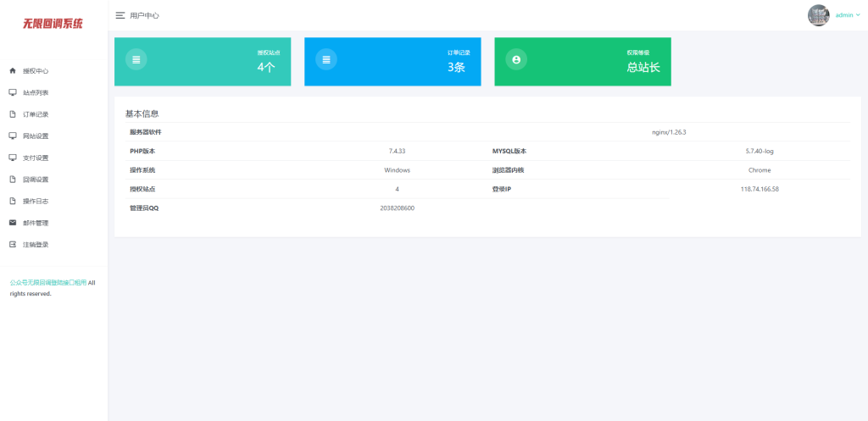Click the admin avatar picture
The image size is (868, 421).
[x=819, y=15]
